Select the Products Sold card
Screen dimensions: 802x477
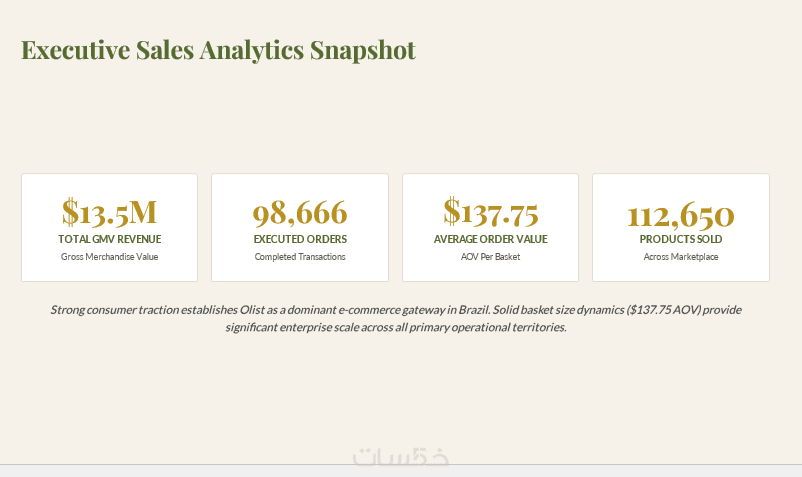click(681, 228)
